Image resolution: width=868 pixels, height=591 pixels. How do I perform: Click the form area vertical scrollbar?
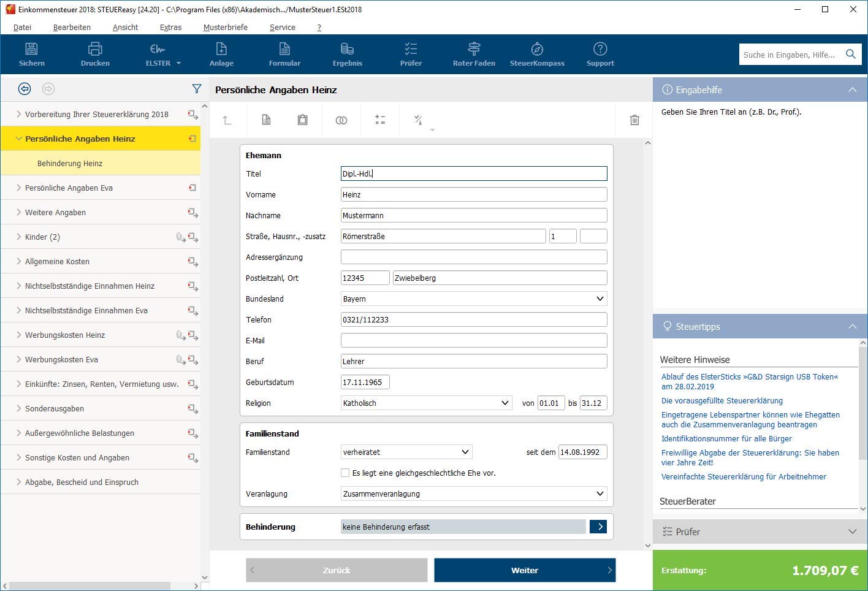coord(648,344)
